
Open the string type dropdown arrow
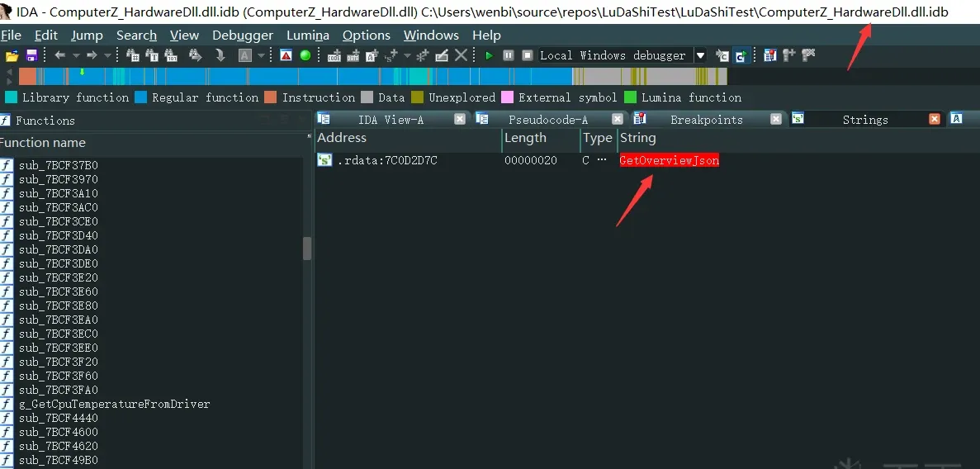coord(408,55)
